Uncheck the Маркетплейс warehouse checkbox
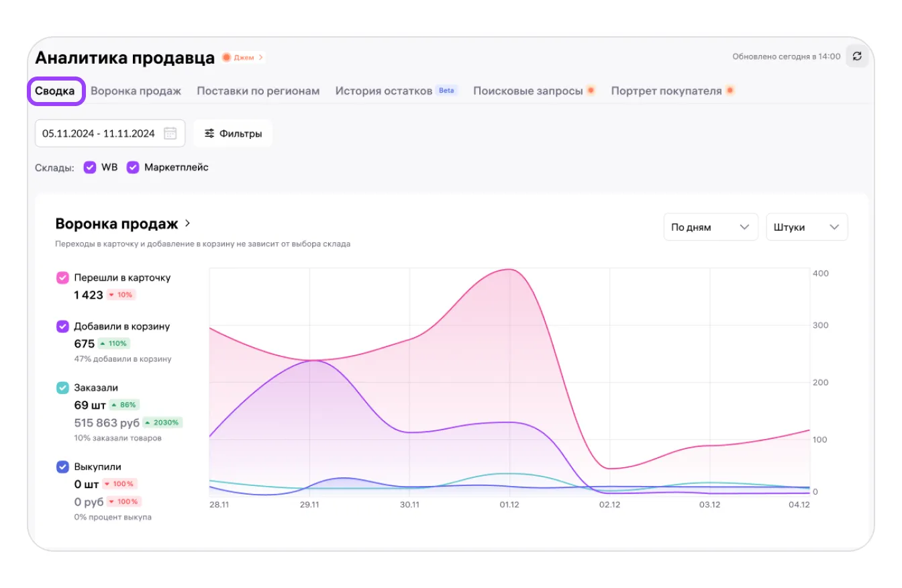This screenshot has width=902, height=588. click(x=133, y=167)
